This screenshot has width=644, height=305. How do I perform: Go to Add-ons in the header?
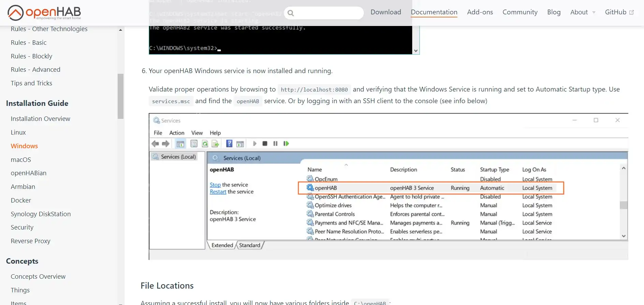pyautogui.click(x=480, y=12)
